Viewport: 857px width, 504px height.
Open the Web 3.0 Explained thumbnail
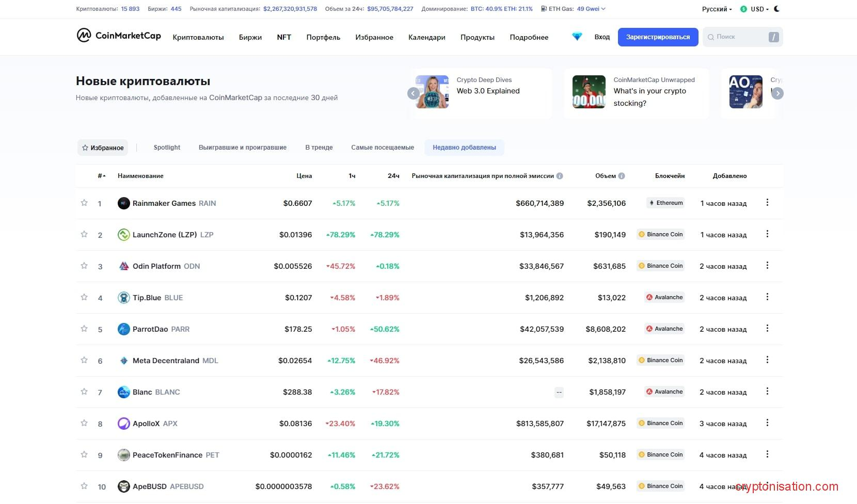point(432,92)
